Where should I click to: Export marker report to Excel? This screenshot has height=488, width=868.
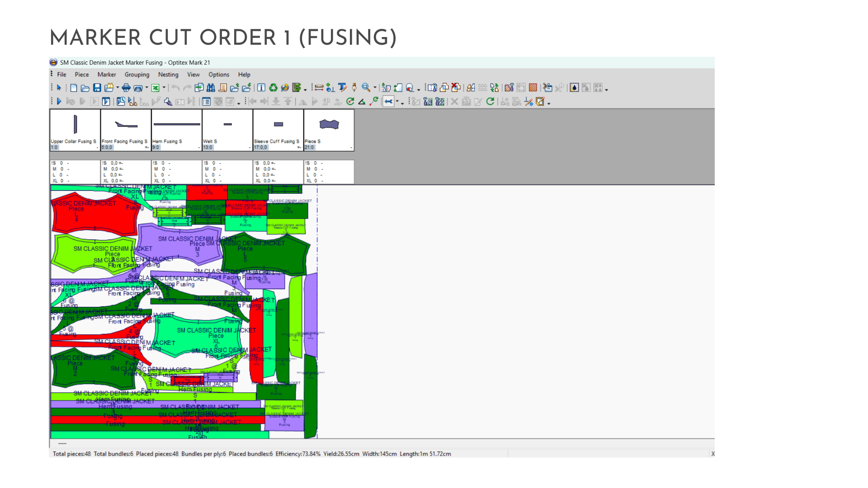155,88
